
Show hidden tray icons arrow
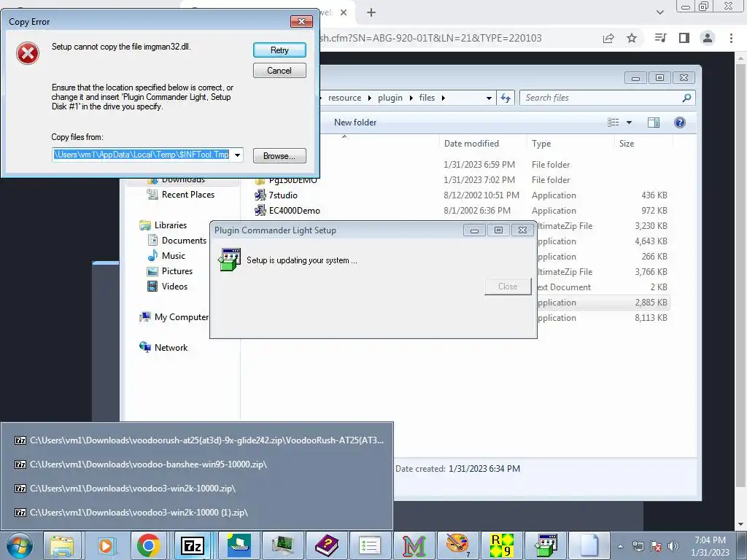(621, 546)
